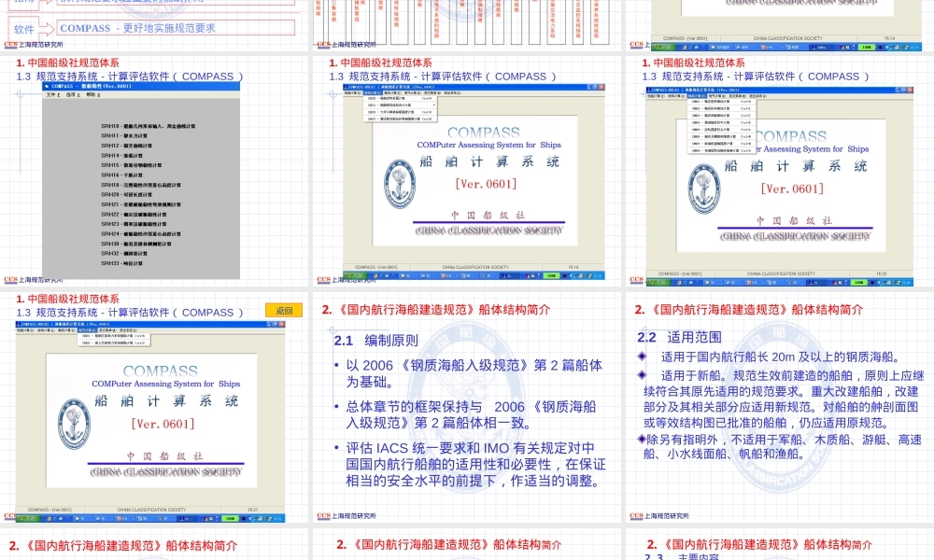Viewport: 934px width, 560px height.
Task: Select the 2.2 适用范围 slide thumbnail
Action: click(780, 408)
